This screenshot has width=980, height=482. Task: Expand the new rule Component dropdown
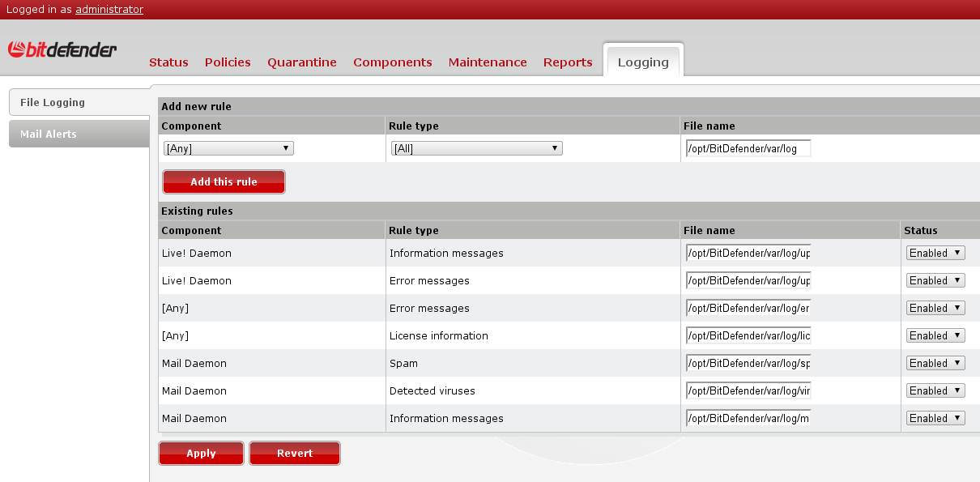coord(228,148)
